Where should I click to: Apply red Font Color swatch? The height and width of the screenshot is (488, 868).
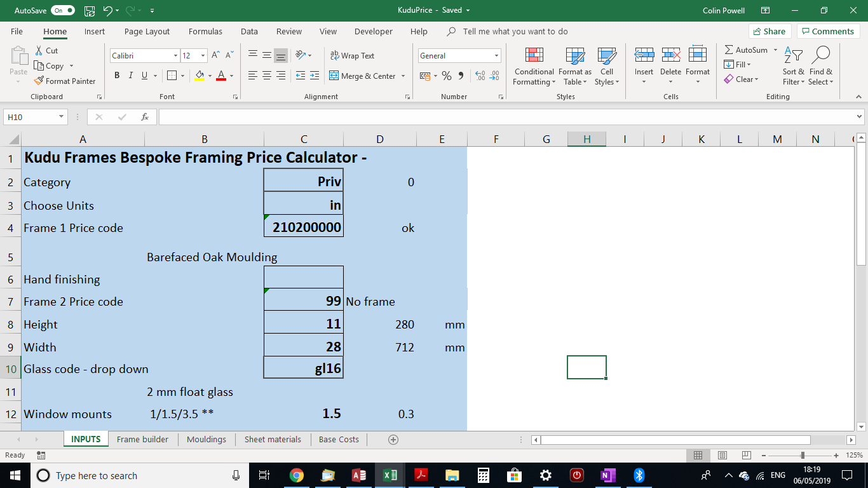[221, 76]
